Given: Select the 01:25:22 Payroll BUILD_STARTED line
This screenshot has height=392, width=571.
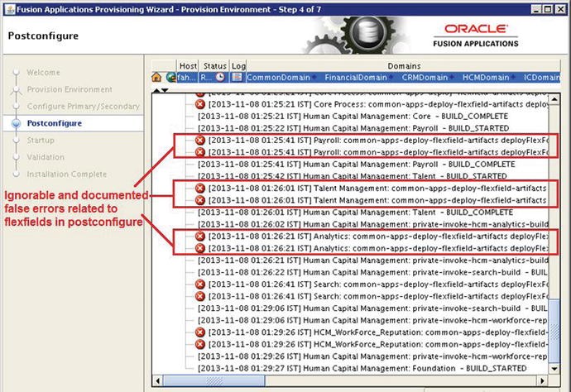Looking at the screenshot, I should pyautogui.click(x=353, y=128).
